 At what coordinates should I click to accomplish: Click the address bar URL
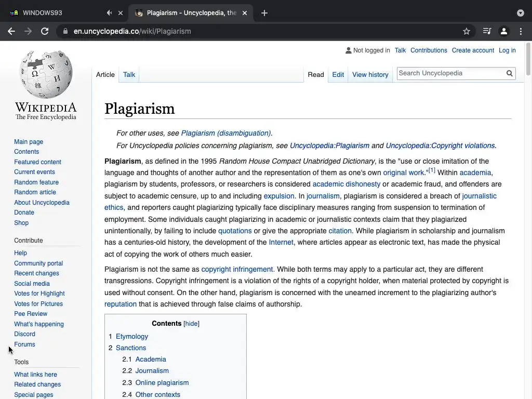pos(132,31)
